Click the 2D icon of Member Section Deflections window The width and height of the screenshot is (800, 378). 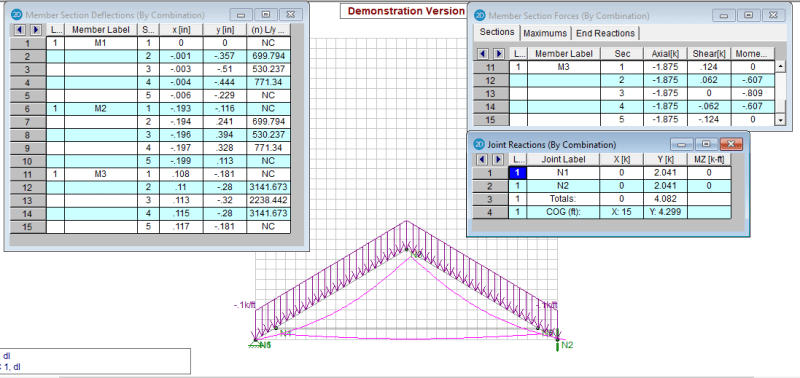coord(17,15)
